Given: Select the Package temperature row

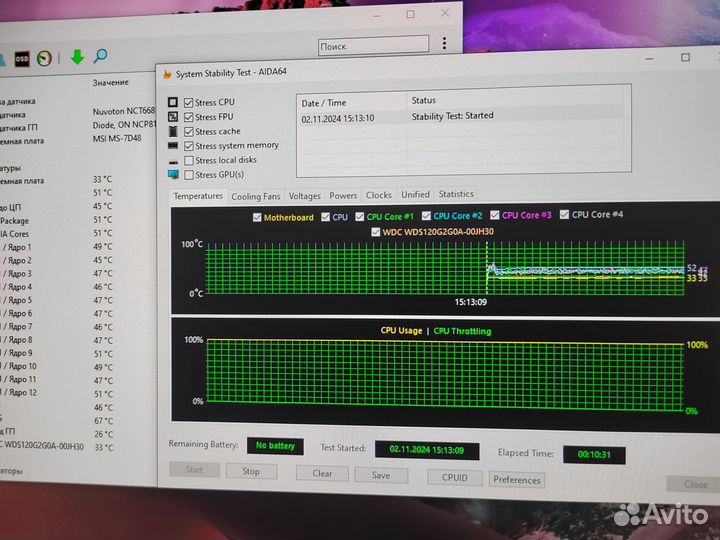Looking at the screenshot, I should [57, 220].
